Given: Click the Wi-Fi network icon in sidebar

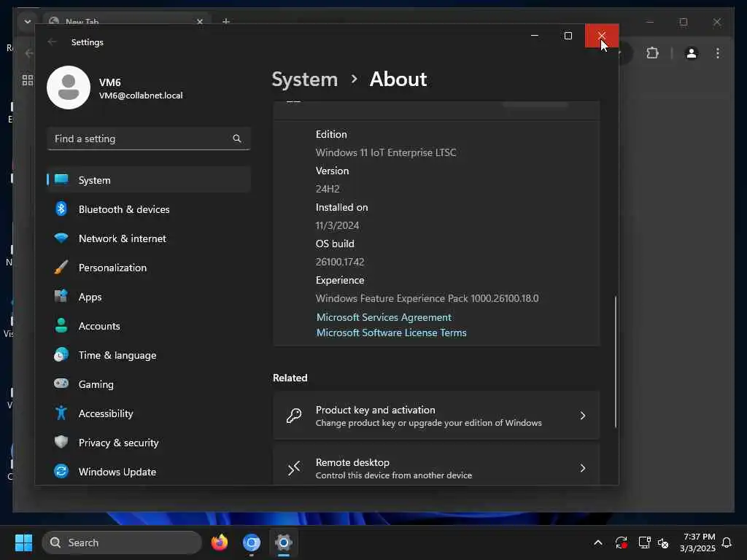Looking at the screenshot, I should (61, 238).
